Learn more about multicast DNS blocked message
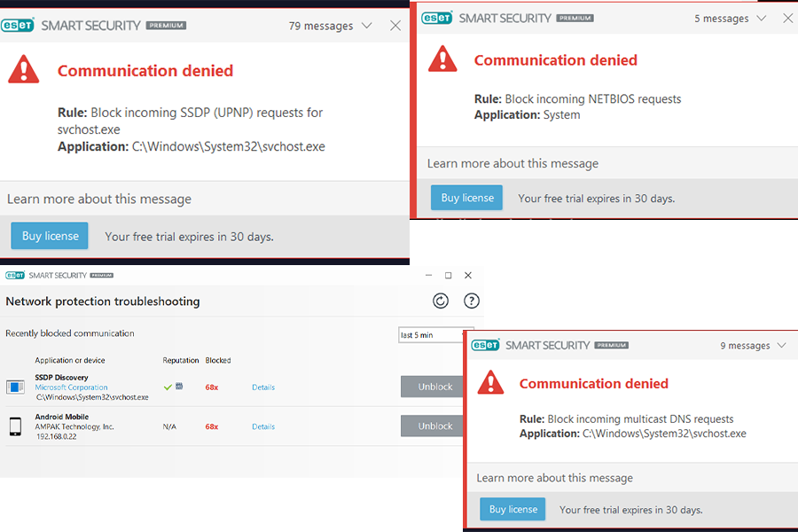 (554, 478)
